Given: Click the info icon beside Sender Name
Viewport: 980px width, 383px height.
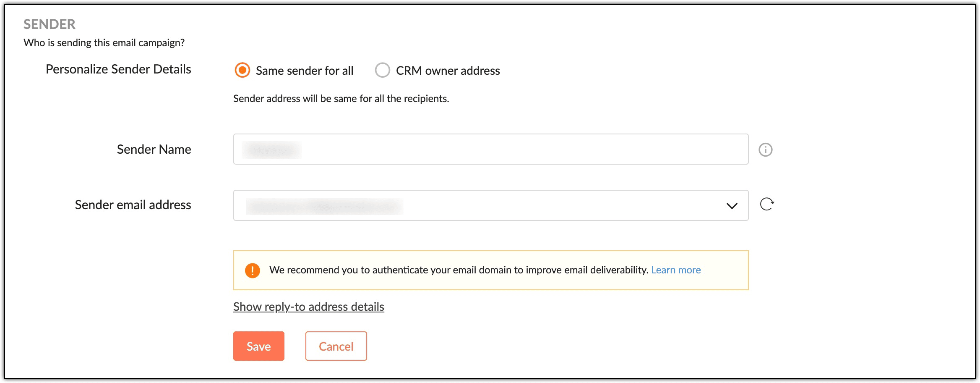Looking at the screenshot, I should 765,150.
